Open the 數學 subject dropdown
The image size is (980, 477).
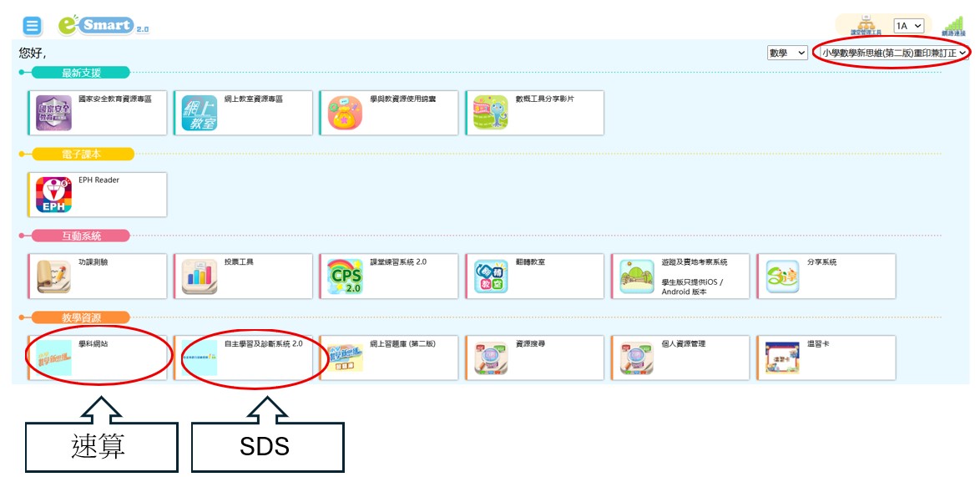point(787,53)
